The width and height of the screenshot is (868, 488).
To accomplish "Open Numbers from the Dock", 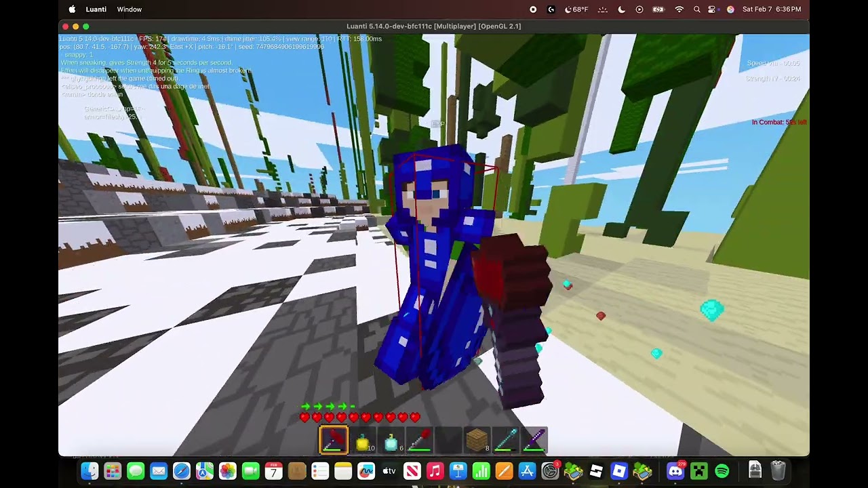I will 481,471.
